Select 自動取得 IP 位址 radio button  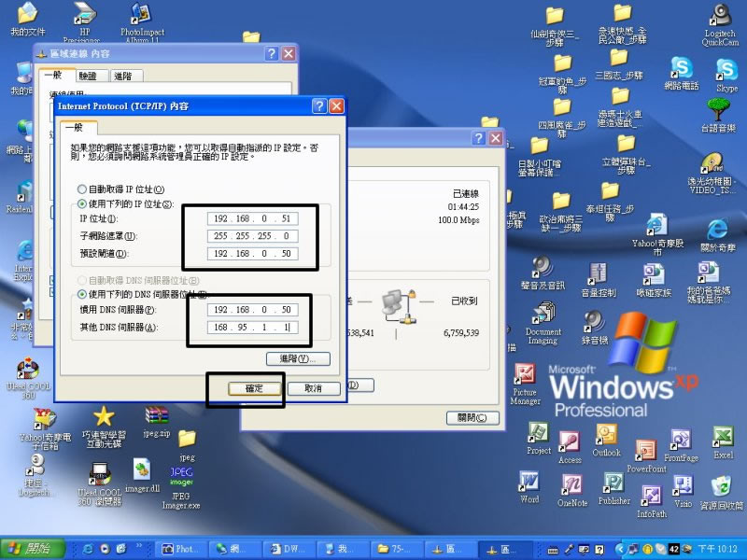(82, 189)
